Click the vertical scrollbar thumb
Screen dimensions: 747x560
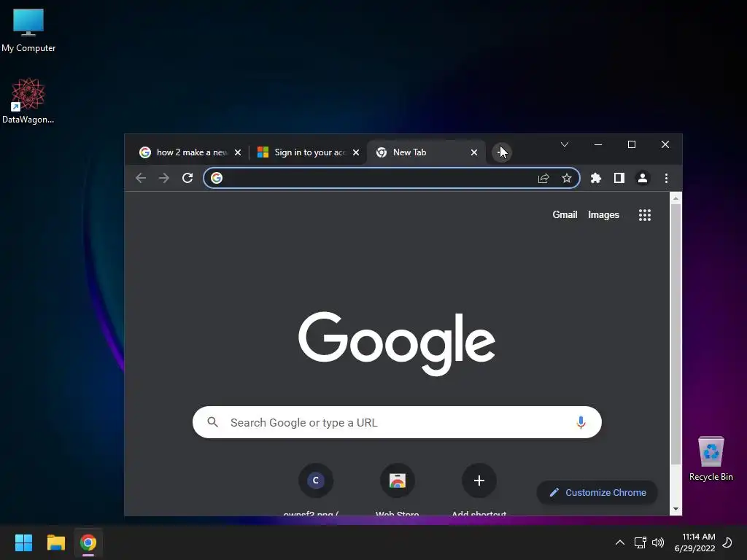click(x=676, y=333)
